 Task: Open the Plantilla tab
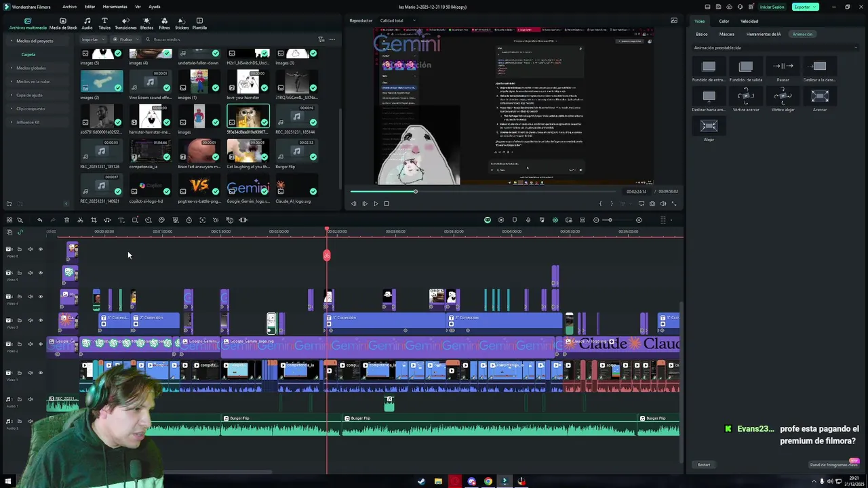tap(199, 24)
